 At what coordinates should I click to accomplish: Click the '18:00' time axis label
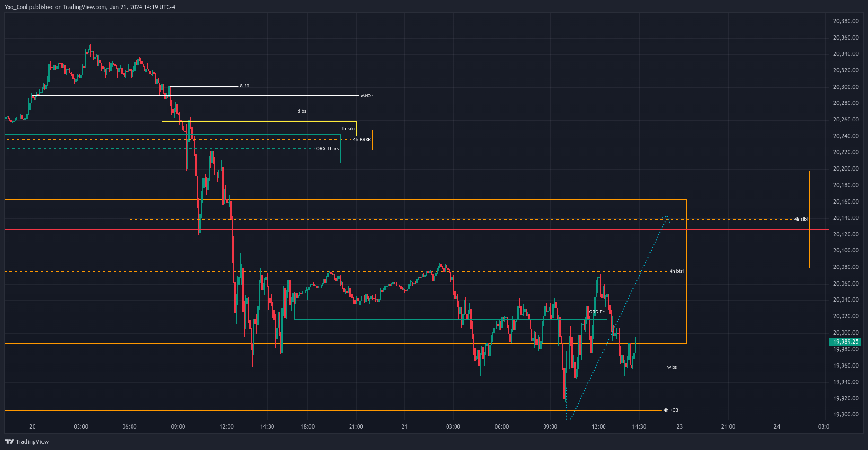click(x=307, y=427)
